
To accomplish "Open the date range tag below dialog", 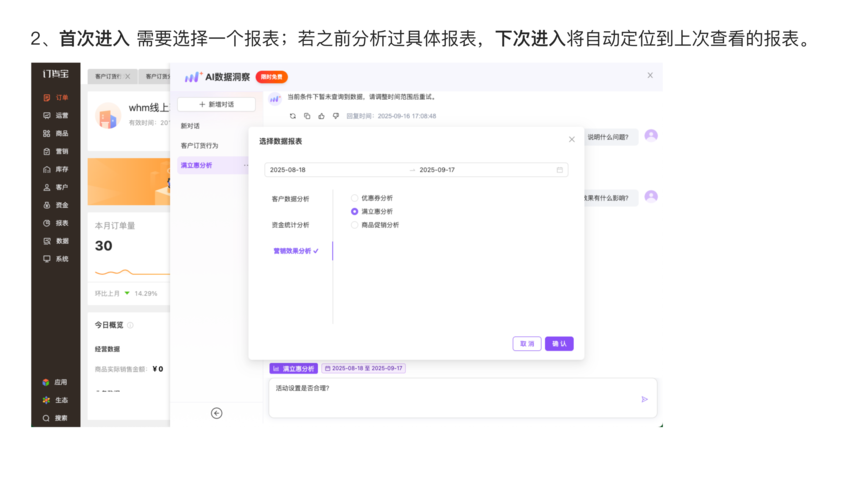I will 363,368.
